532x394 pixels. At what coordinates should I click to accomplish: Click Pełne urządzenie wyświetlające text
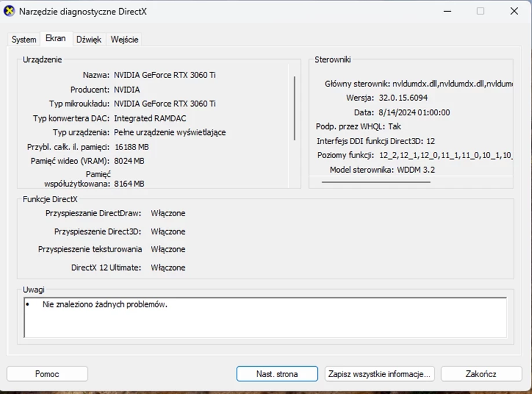pos(170,133)
